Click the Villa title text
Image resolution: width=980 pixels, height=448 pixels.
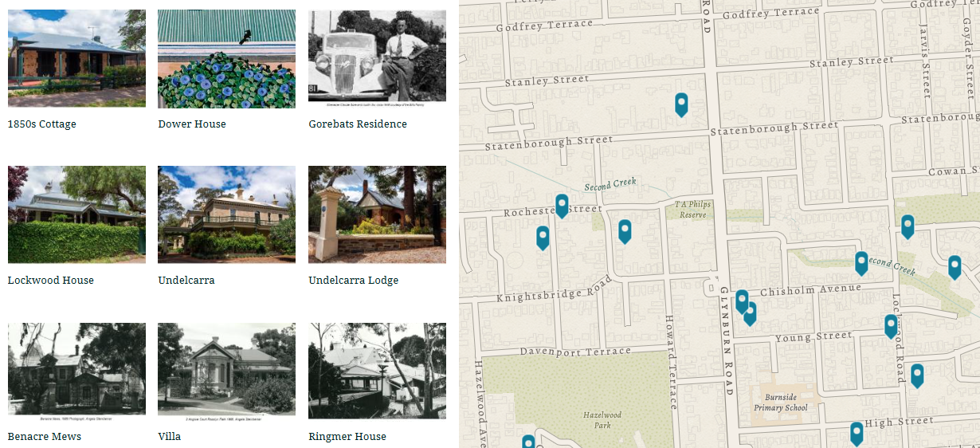pyautogui.click(x=169, y=437)
